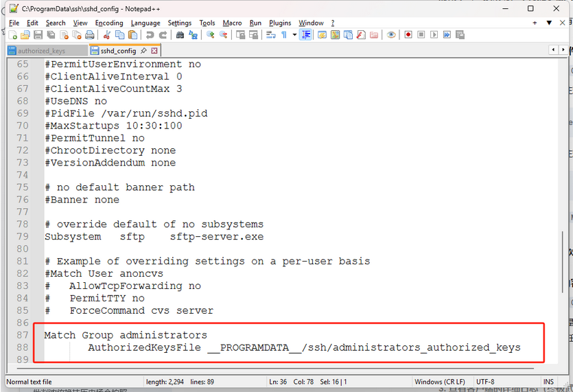Toggle the indent guide toolbar button
Screen dimensions: 573x392
(x=306, y=35)
